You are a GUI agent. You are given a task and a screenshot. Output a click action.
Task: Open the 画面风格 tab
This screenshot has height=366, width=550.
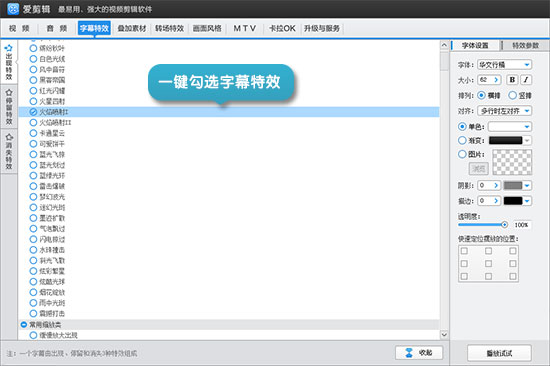pyautogui.click(x=207, y=28)
